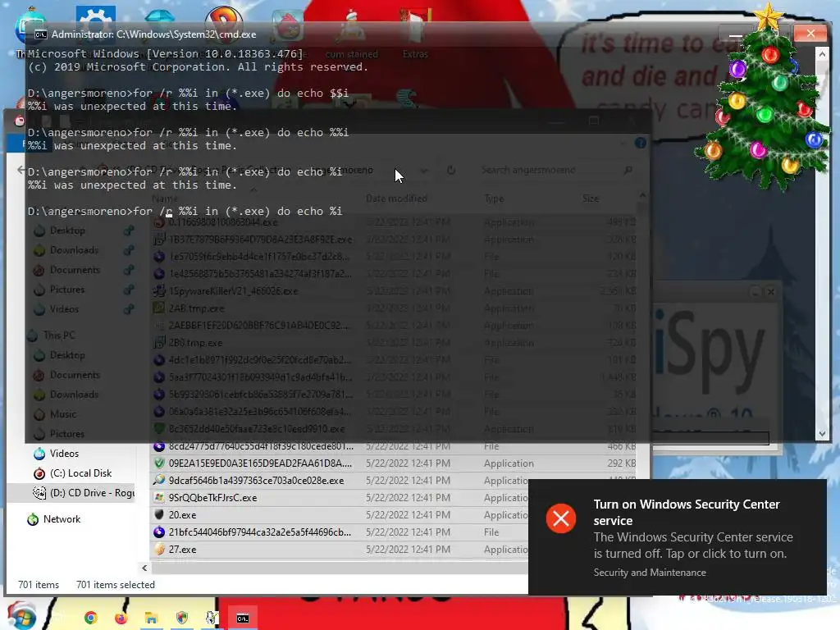840x630 pixels.
Task: Click the Application type cell of 09E2A15E9ED0A3E165D9EAD2FAA61D8A
Action: click(x=509, y=463)
